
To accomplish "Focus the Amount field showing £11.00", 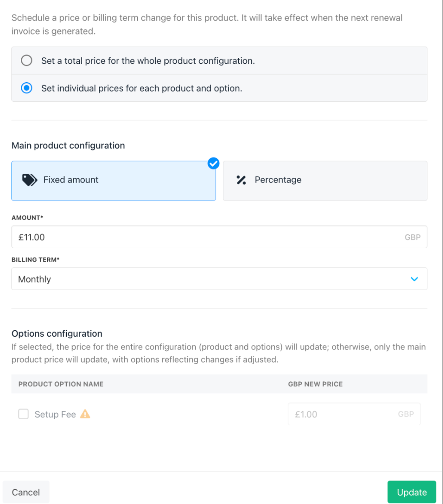I will coord(219,237).
